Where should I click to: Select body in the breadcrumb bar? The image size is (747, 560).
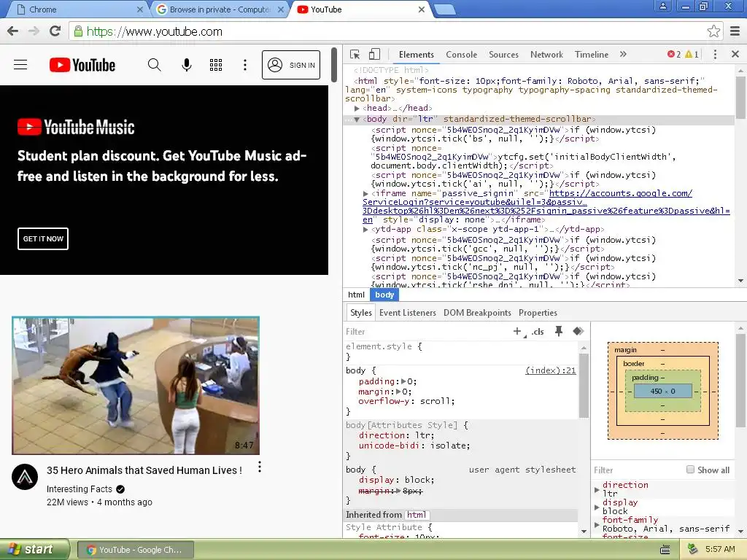click(x=384, y=295)
